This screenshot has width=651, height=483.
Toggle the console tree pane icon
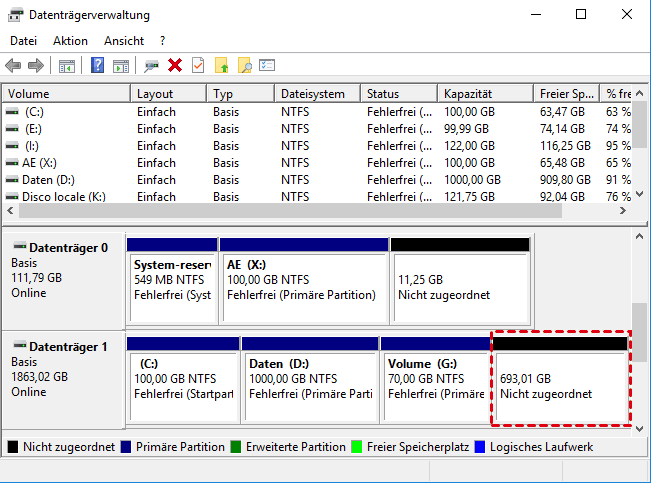[67, 65]
